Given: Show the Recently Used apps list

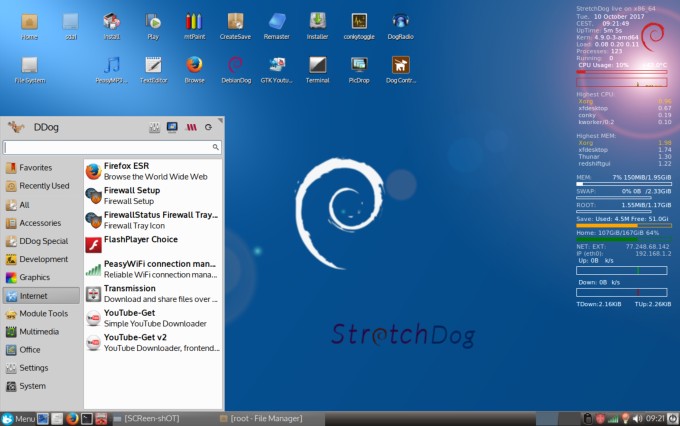Looking at the screenshot, I should point(44,186).
